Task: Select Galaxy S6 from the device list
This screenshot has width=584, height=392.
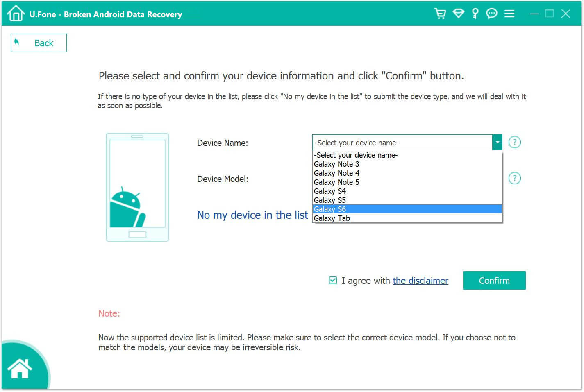Action: coord(330,209)
